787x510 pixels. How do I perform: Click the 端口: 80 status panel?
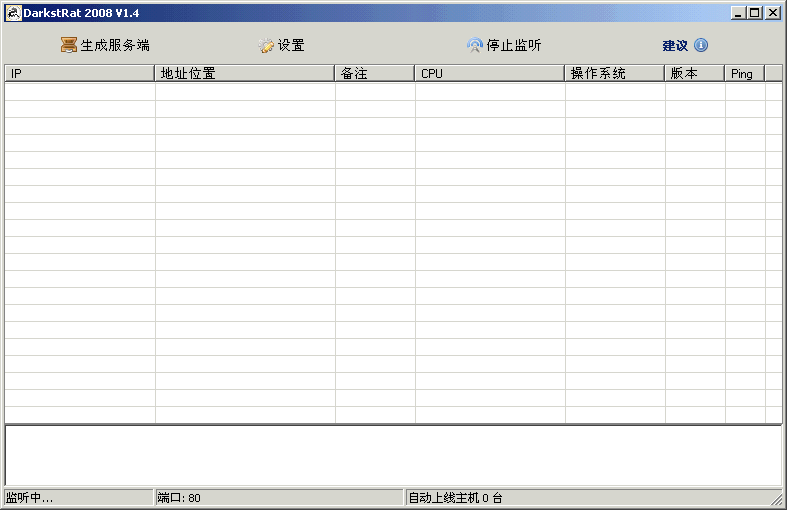click(x=278, y=497)
